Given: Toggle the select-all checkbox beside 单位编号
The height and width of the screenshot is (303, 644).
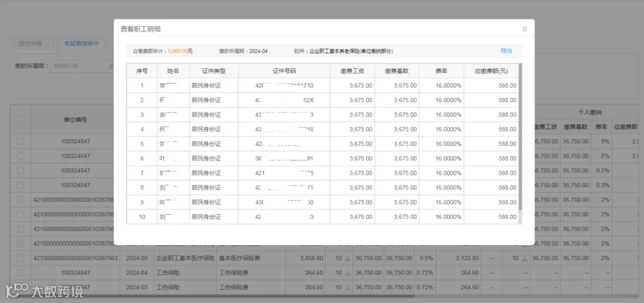Looking at the screenshot, I should 20,119.
